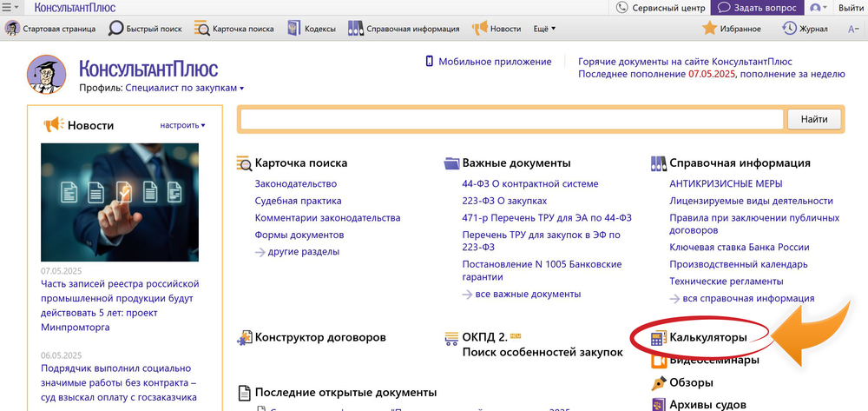
Task: Open Справочная информация binders icon in toolbar
Action: pos(355,29)
